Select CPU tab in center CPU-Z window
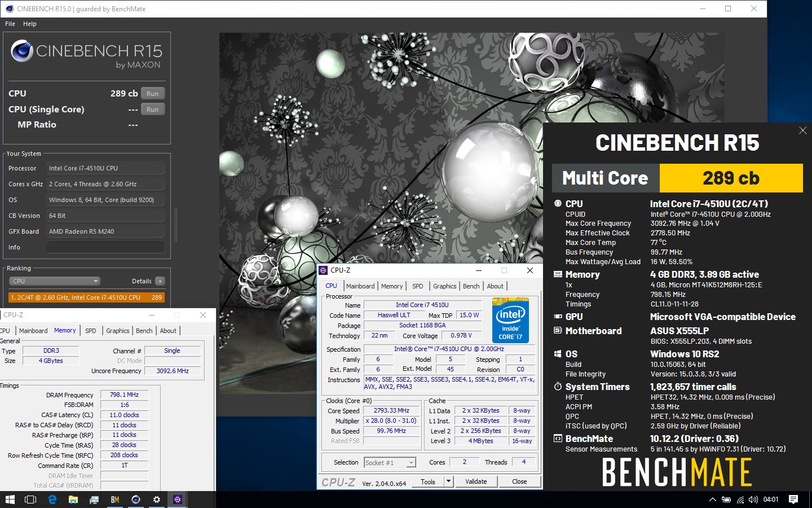This screenshot has width=812, height=508. (x=332, y=286)
